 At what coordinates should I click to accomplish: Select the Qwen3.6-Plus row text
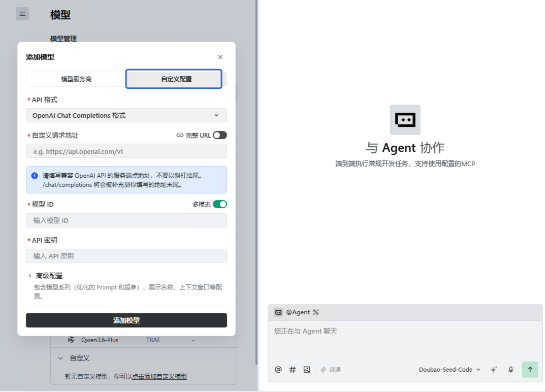[x=100, y=340]
